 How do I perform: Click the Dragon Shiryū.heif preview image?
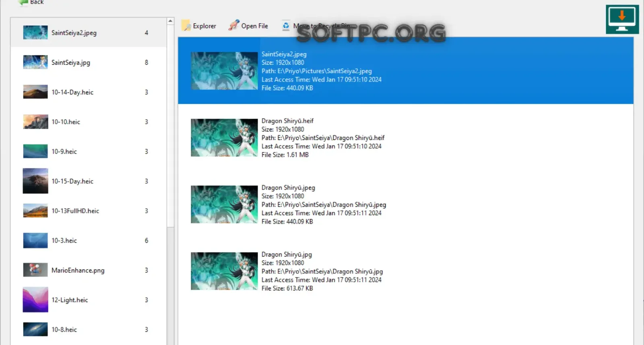coord(224,138)
